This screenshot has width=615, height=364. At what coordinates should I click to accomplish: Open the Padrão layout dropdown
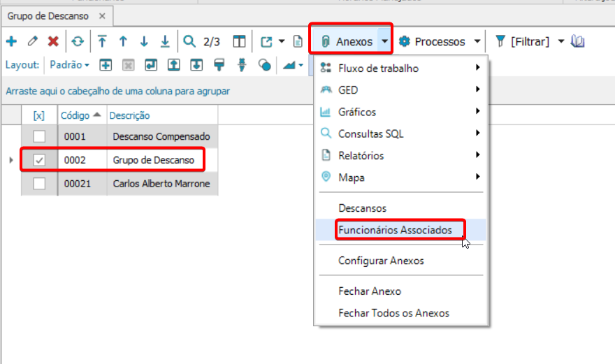click(x=69, y=65)
